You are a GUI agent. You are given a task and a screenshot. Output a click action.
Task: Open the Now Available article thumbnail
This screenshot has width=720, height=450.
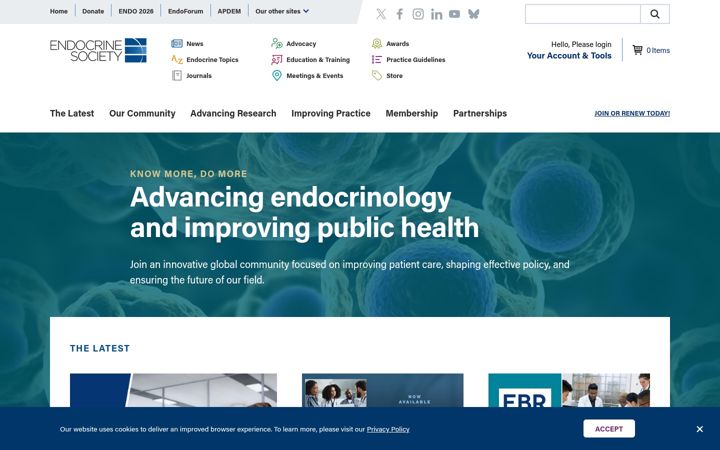(382, 390)
